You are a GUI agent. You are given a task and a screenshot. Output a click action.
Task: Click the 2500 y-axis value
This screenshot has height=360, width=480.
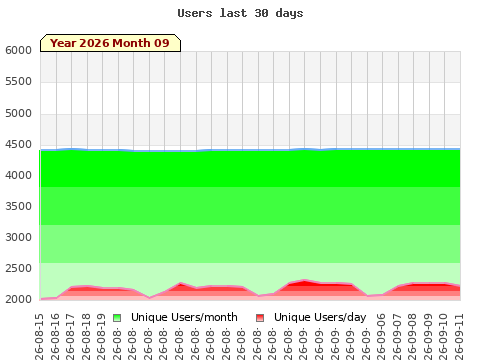[x=18, y=268]
